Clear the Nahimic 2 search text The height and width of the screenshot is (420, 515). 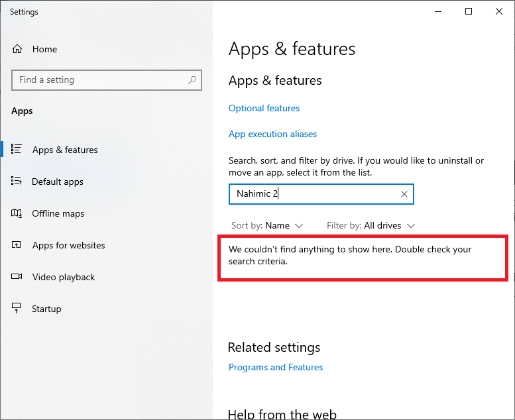click(x=404, y=194)
